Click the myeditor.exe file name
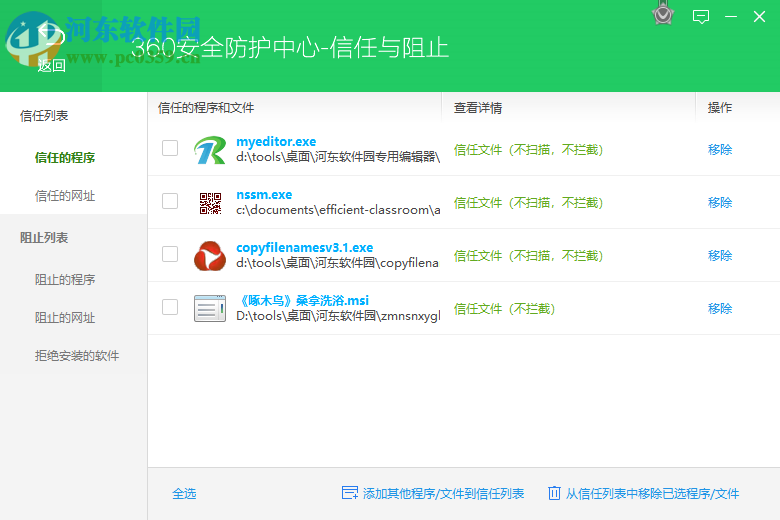Screen dimensions: 780x520 276,141
